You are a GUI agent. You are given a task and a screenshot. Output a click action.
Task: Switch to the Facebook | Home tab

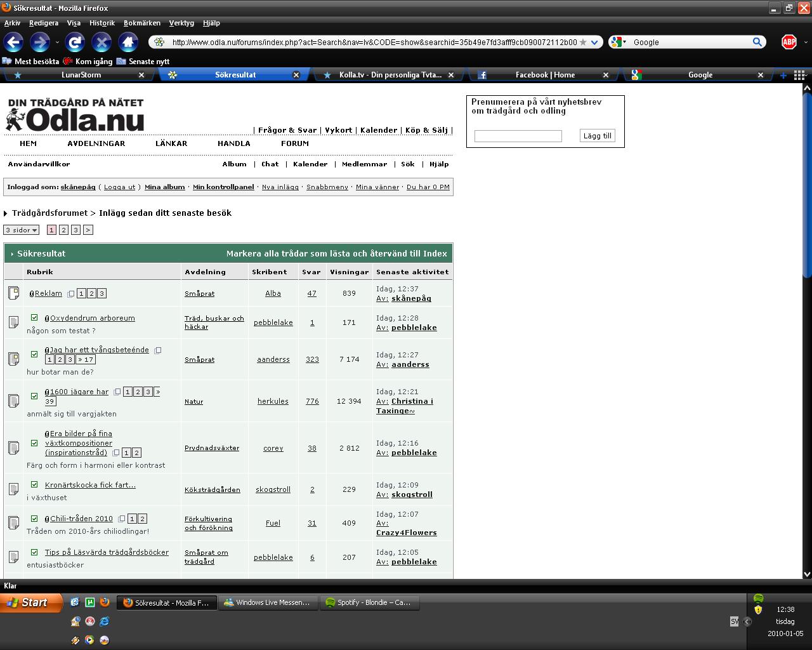coord(544,75)
